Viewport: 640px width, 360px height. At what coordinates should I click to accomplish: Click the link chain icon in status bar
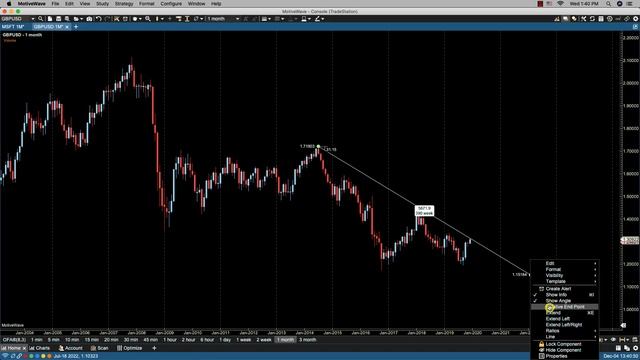(19, 356)
